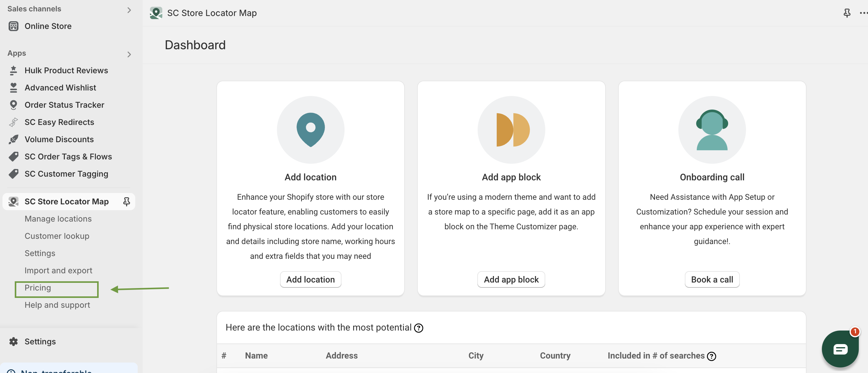Expand the Apps section chevron

click(x=129, y=54)
